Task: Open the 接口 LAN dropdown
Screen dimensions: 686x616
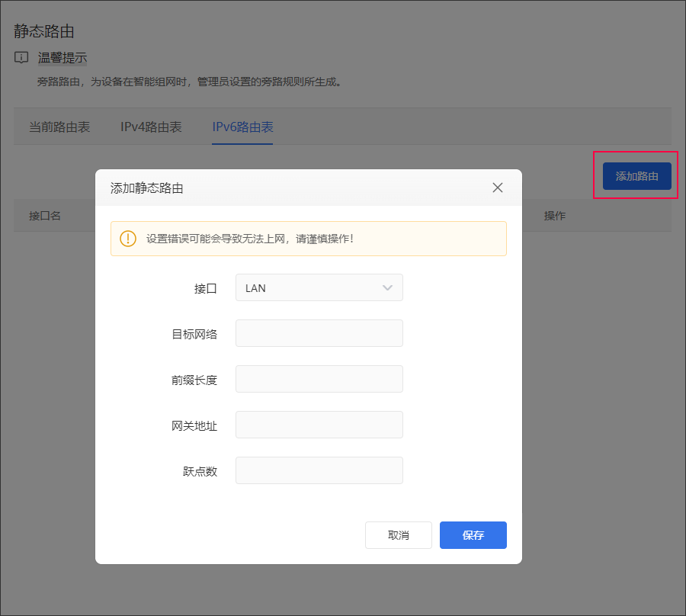Action: click(x=319, y=287)
